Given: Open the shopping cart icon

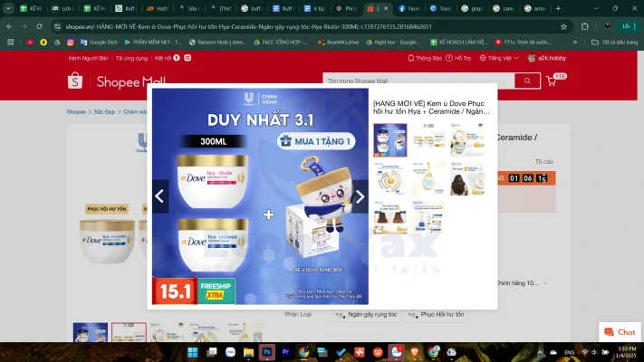Looking at the screenshot, I should tap(552, 81).
